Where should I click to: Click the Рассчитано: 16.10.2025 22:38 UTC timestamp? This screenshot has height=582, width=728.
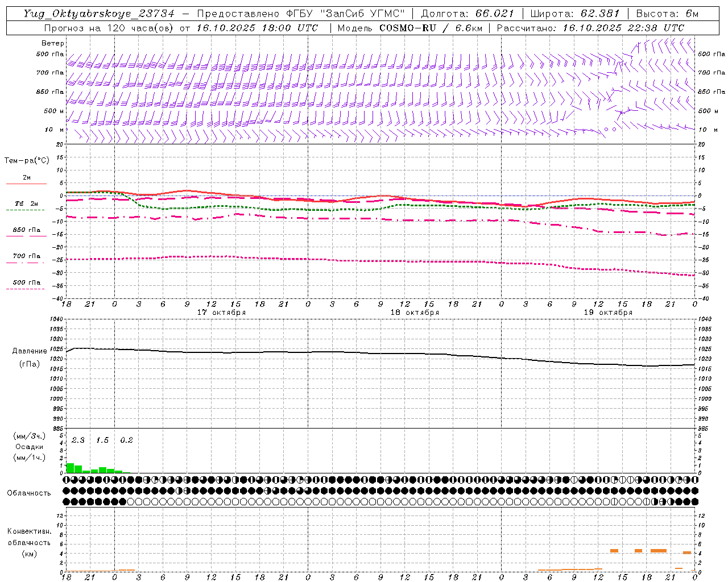click(x=590, y=28)
